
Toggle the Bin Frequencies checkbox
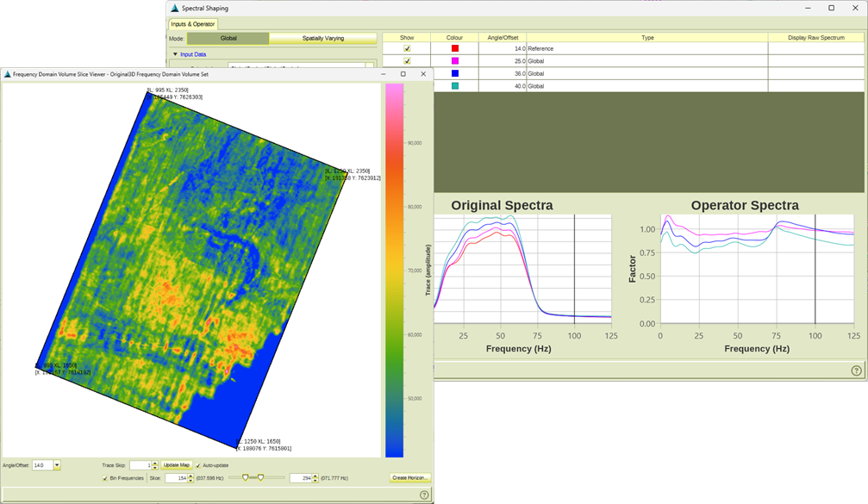click(105, 478)
